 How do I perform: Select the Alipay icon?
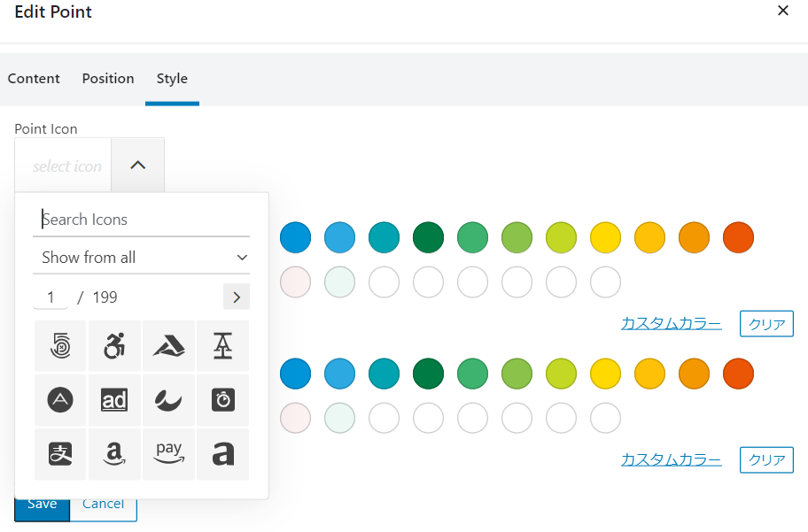[60, 454]
